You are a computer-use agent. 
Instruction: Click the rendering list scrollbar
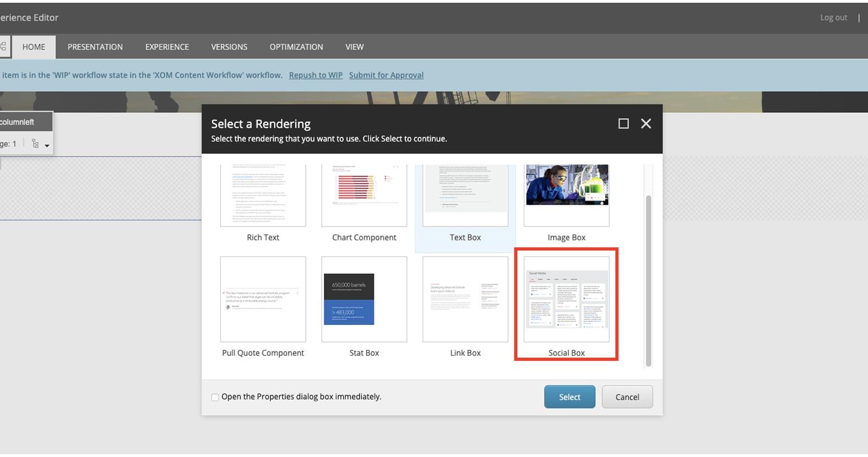[x=648, y=280]
